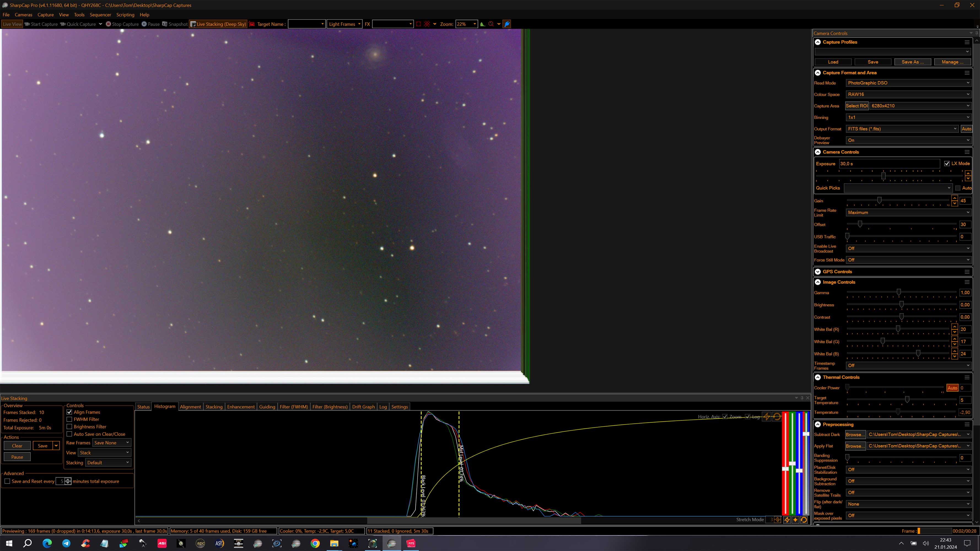980x551 pixels.
Task: Open the green image histogram icon
Action: click(482, 24)
